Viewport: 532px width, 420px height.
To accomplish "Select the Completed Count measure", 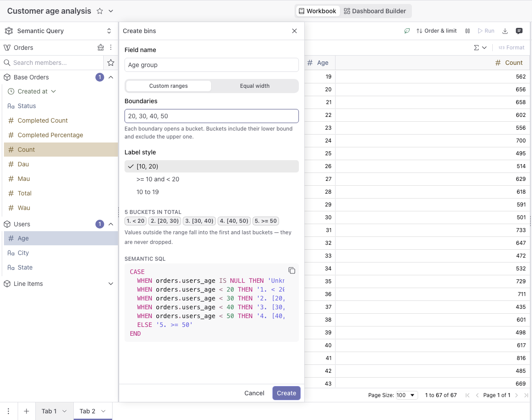I will (61, 120).
